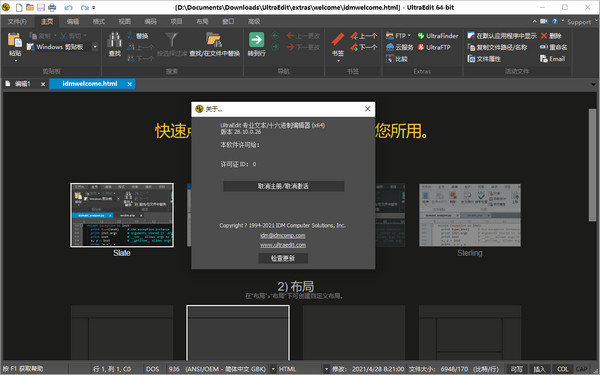Viewport: 600px width, 375px height.
Task: Open the www.ultraedit.com link
Action: [x=283, y=245]
